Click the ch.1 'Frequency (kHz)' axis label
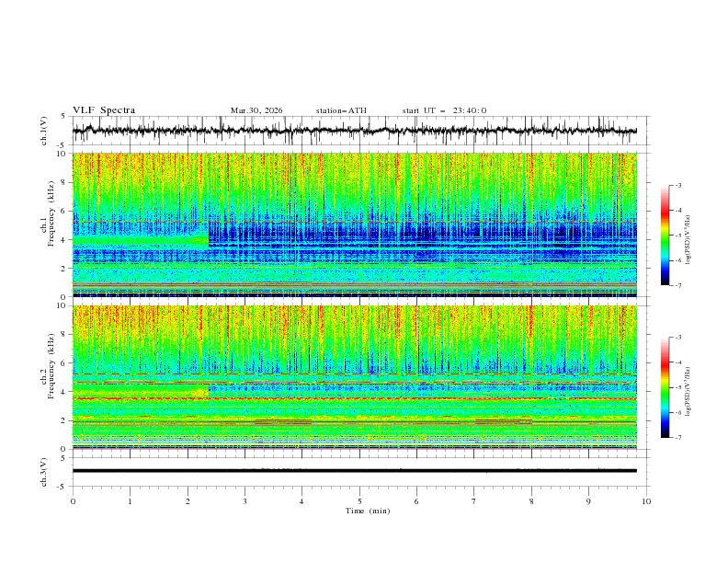 click(x=51, y=214)
